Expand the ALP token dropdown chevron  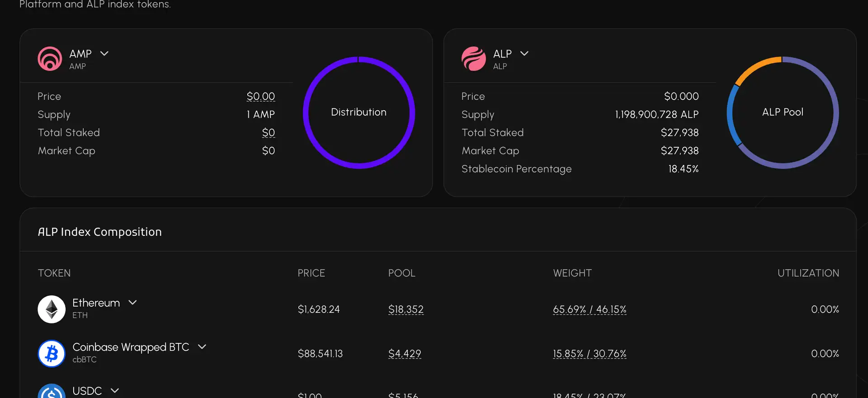click(524, 54)
